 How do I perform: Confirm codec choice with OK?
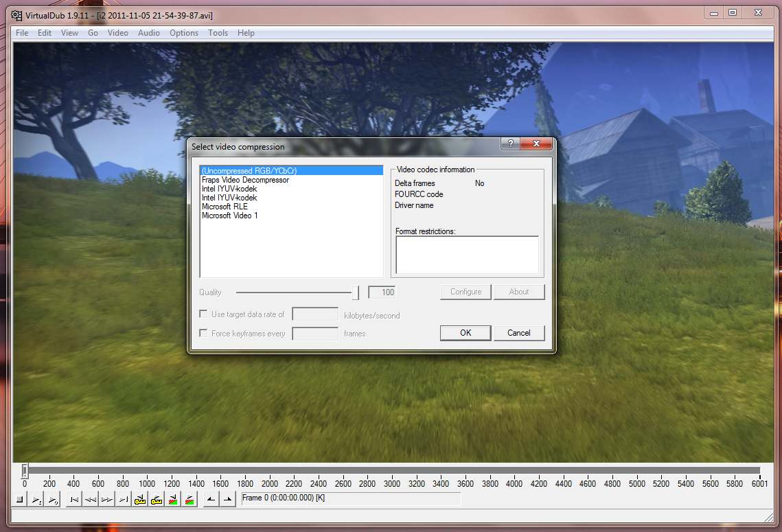465,332
